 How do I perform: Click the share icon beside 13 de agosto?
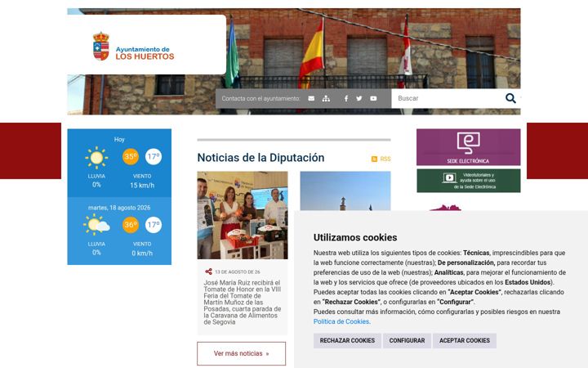tap(208, 272)
